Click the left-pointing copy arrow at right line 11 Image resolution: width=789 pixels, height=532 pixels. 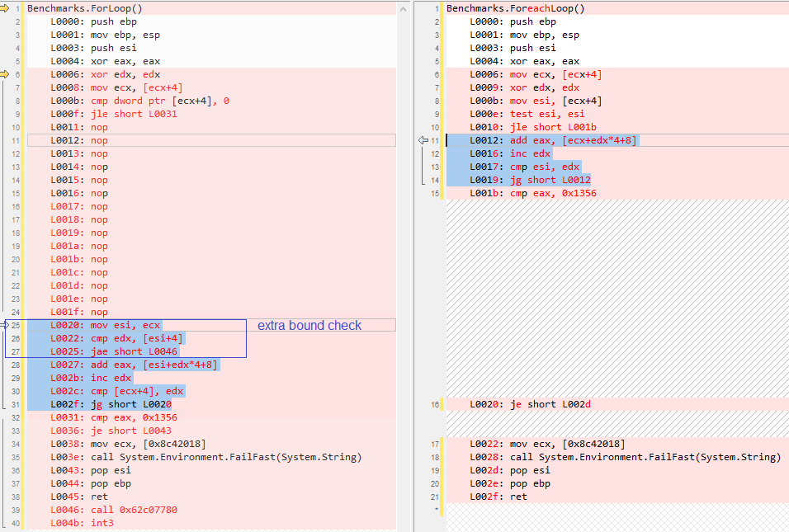pyautogui.click(x=423, y=140)
